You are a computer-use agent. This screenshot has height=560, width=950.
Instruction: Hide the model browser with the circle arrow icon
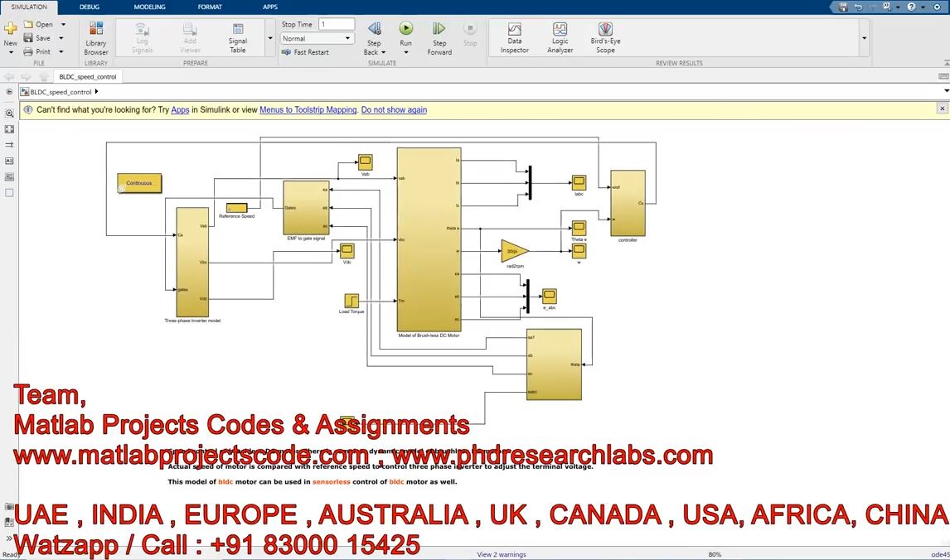[x=9, y=92]
